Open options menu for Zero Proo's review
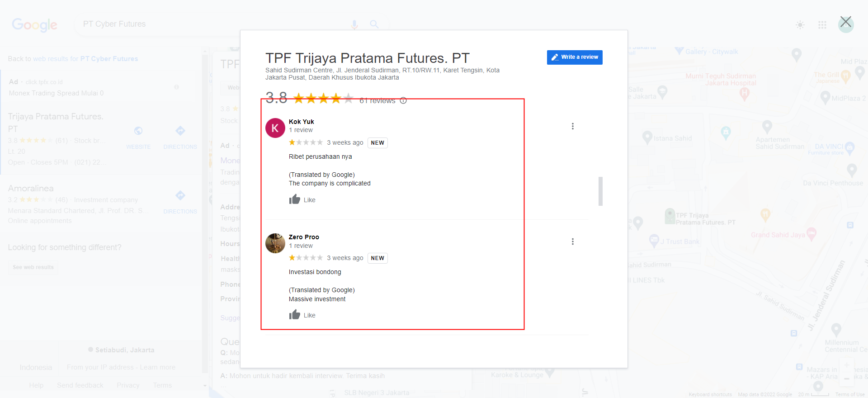 (572, 242)
